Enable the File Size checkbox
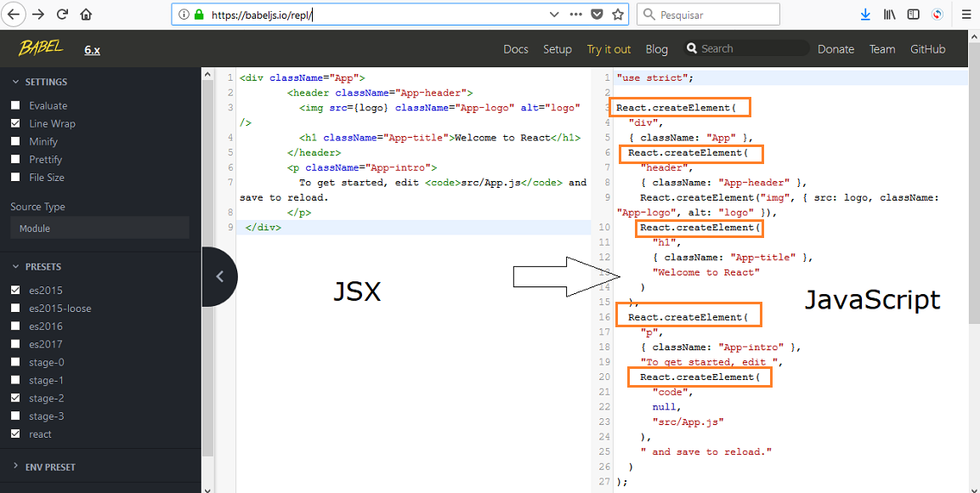The height and width of the screenshot is (493, 980). 15,178
